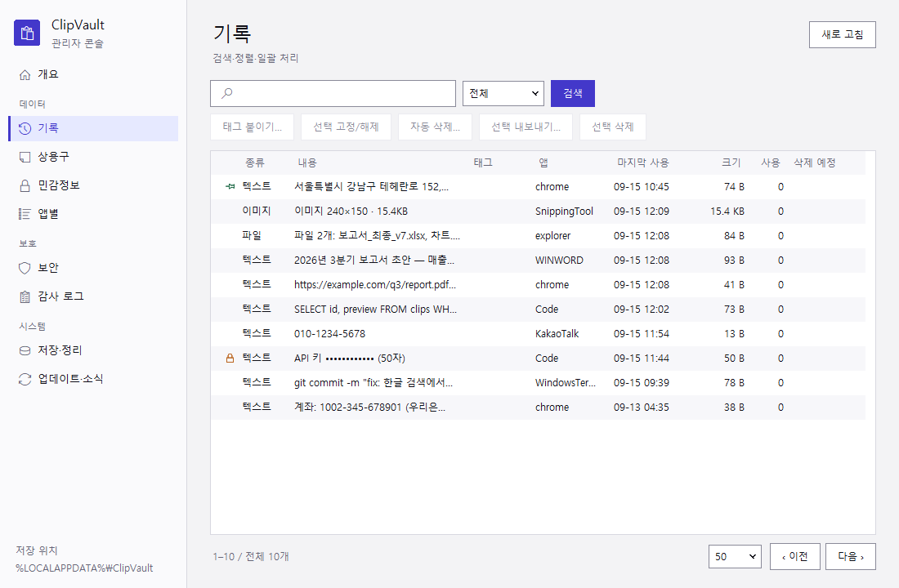Select the row 서울특별시 강남구 테헤란로 152
Image resolution: width=899 pixels, height=588 pixels.
pos(538,187)
